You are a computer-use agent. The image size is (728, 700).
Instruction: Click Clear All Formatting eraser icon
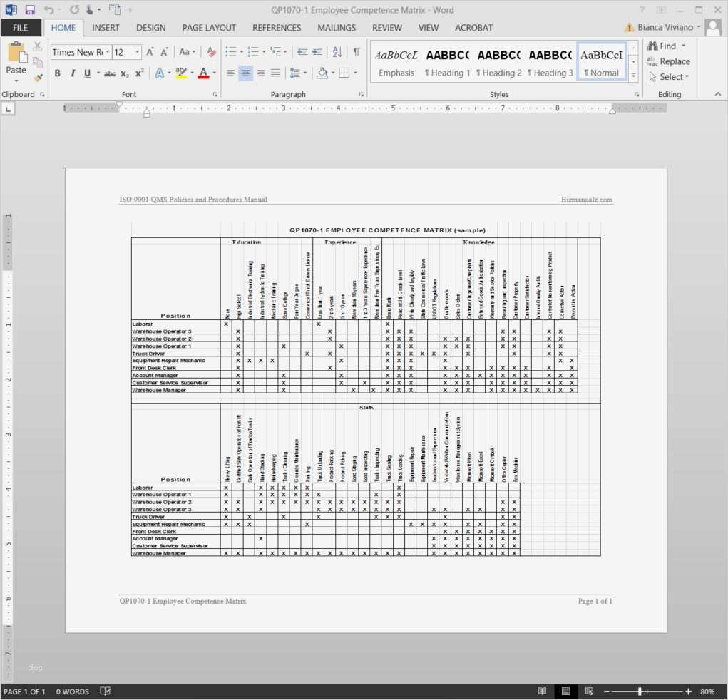click(x=211, y=52)
